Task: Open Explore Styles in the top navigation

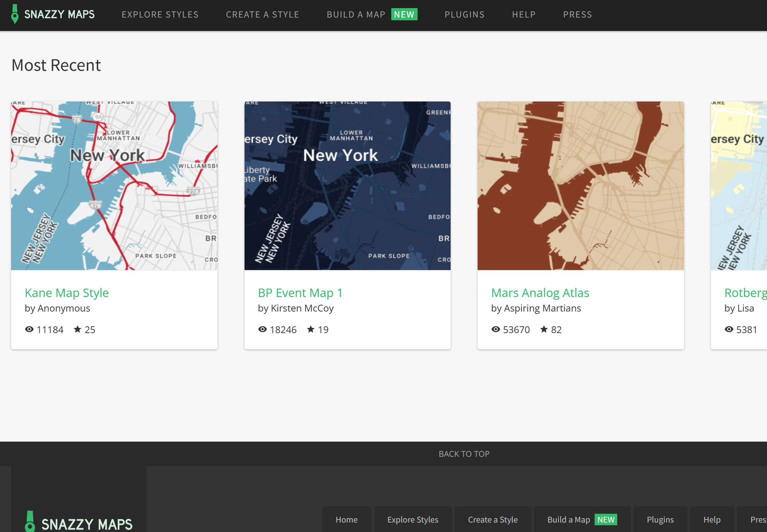Action: [x=160, y=15]
